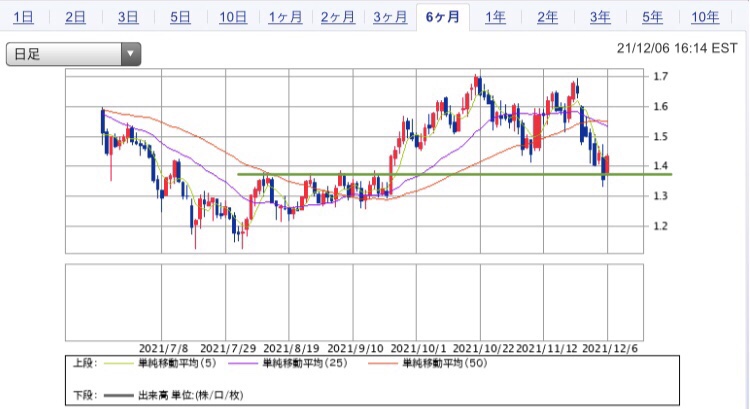Screen dimensions: 750x409
Task: Click the 単純移動平均(50) legend entry
Action: pyautogui.click(x=445, y=364)
